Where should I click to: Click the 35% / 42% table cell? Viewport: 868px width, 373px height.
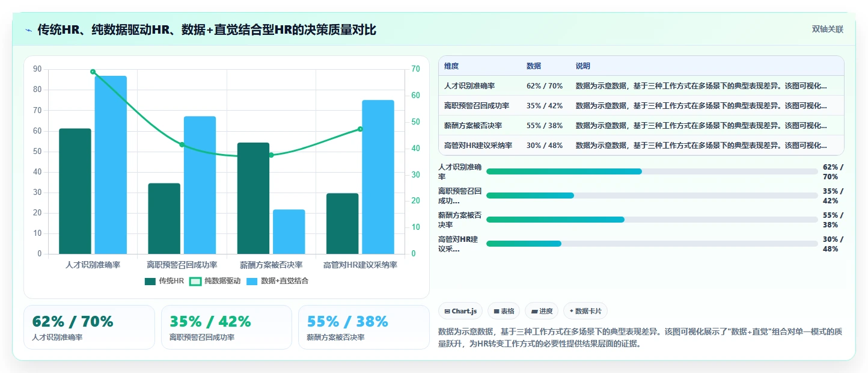tap(545, 106)
